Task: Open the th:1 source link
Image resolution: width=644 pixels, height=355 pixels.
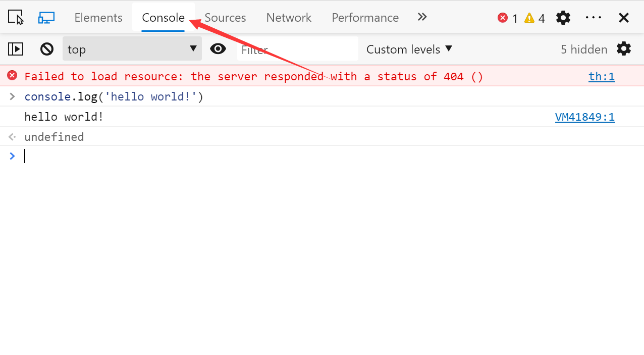Action: coord(602,77)
